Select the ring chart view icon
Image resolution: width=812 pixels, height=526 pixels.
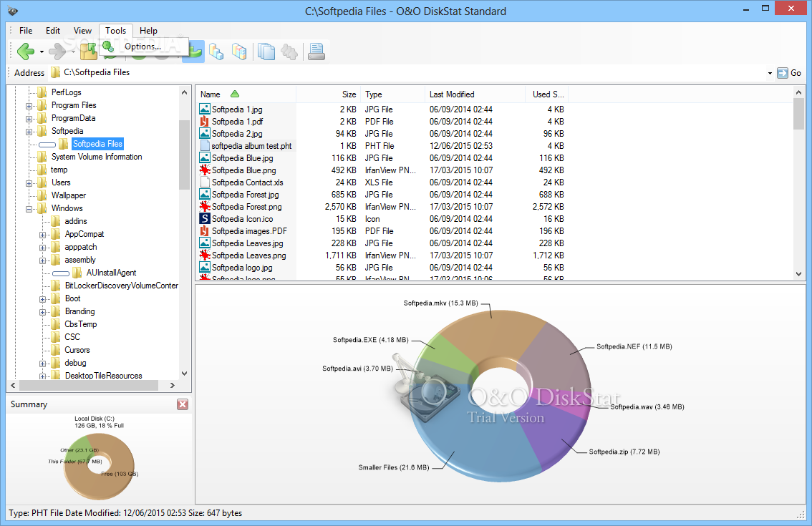[x=193, y=52]
